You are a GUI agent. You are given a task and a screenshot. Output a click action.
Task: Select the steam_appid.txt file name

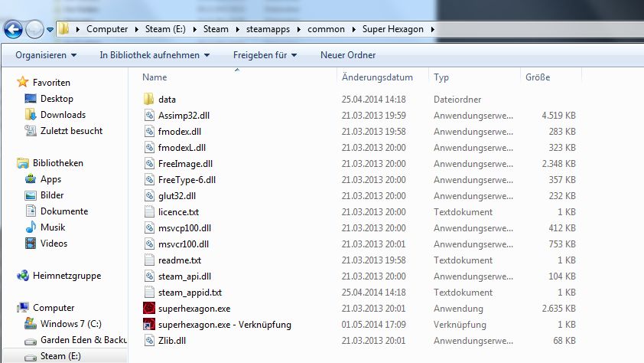coord(190,293)
